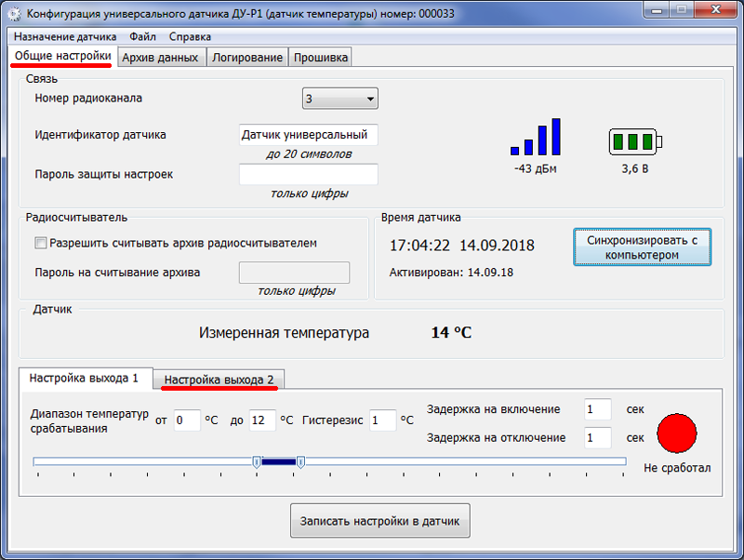Click the 'Не сработал' status label
744x560 pixels.
click(677, 468)
